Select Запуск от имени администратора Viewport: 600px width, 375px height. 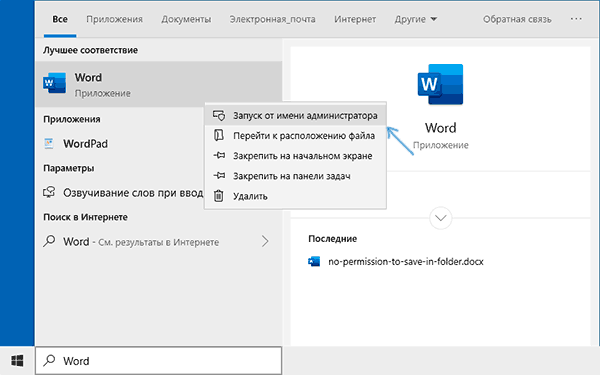(x=295, y=116)
